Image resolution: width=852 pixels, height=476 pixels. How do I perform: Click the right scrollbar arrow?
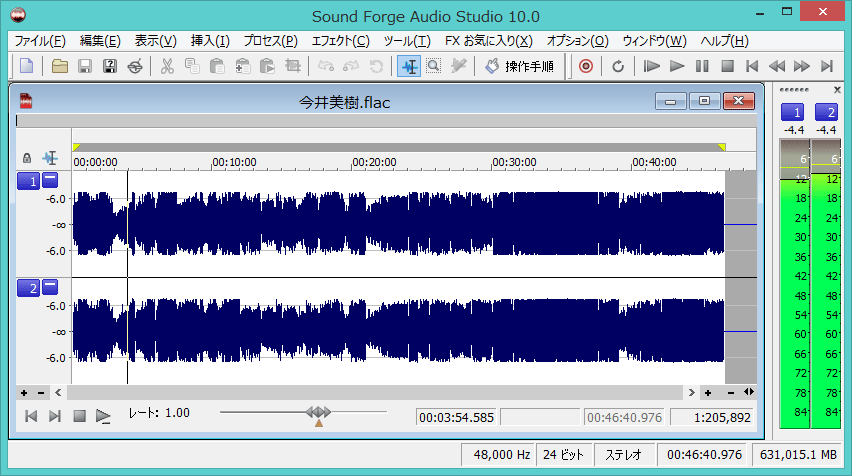(x=691, y=392)
